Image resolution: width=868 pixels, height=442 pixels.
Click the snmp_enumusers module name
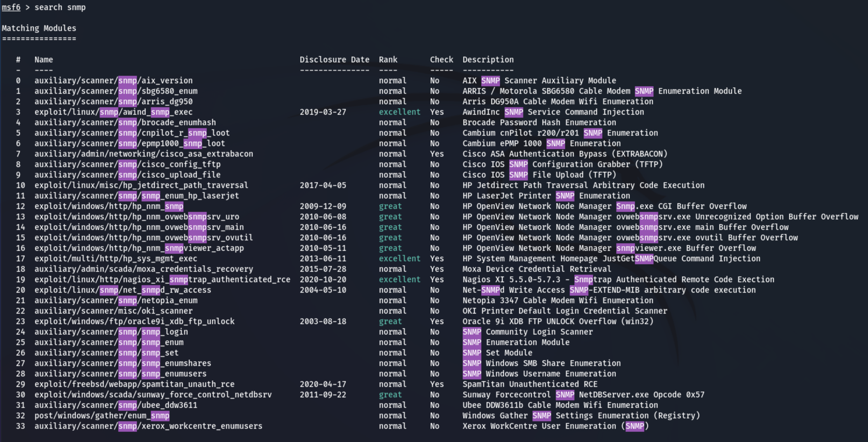pos(120,374)
